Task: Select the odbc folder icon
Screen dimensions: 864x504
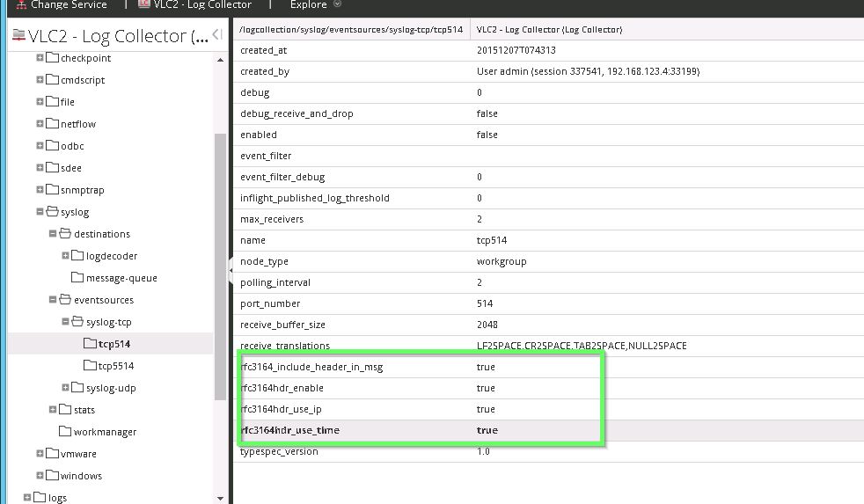Action: click(x=52, y=145)
